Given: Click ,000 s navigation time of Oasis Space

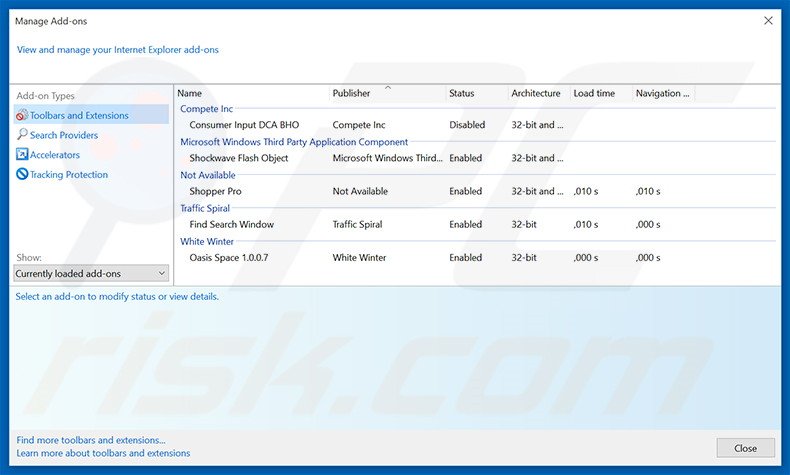Looking at the screenshot, I should click(x=648, y=258).
